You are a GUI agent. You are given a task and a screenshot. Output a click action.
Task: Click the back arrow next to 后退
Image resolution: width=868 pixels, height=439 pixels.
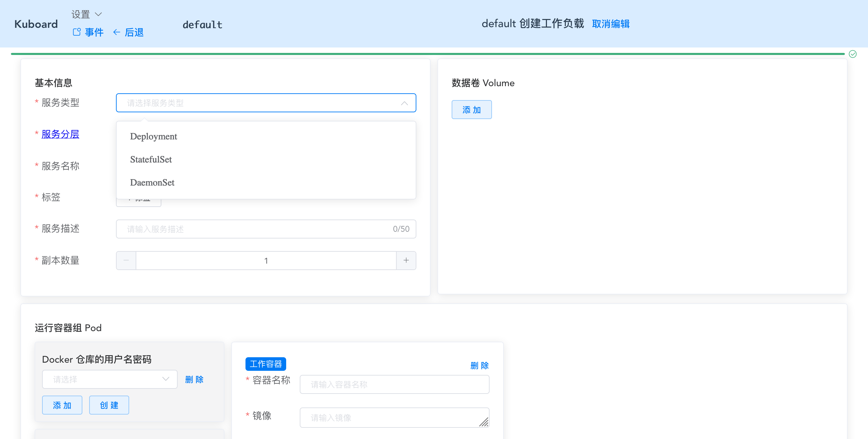[117, 32]
